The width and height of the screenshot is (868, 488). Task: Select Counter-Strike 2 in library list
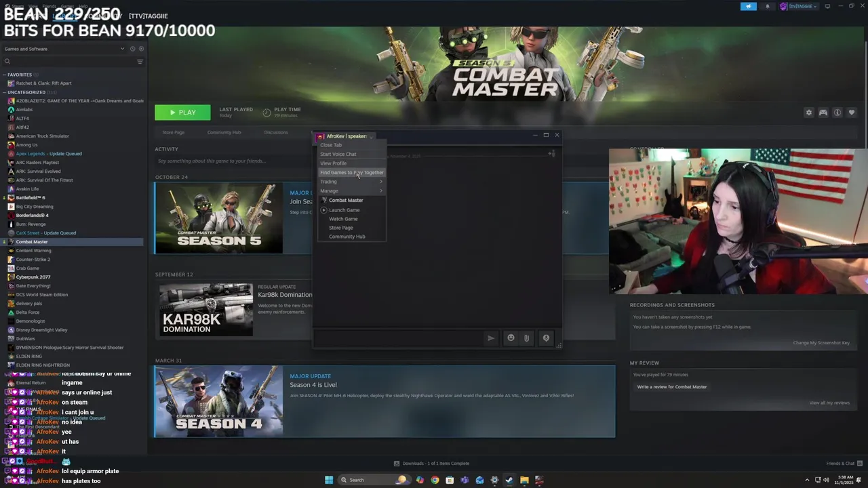[33, 260]
